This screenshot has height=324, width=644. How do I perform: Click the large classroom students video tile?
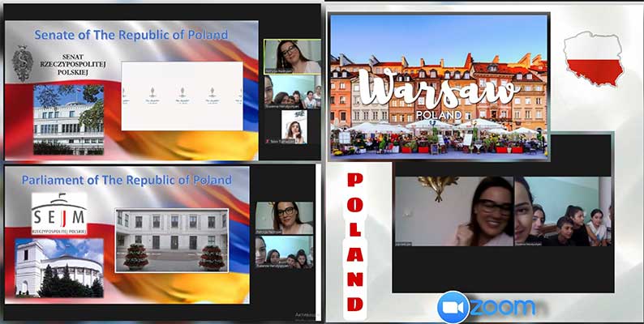coord(563,211)
